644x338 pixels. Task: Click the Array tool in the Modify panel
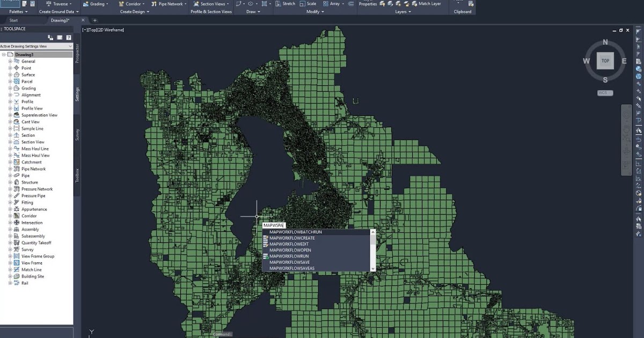click(x=333, y=4)
